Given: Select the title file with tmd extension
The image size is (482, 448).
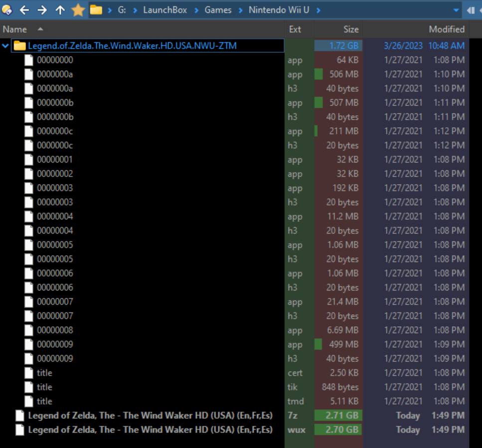Looking at the screenshot, I should tap(44, 401).
